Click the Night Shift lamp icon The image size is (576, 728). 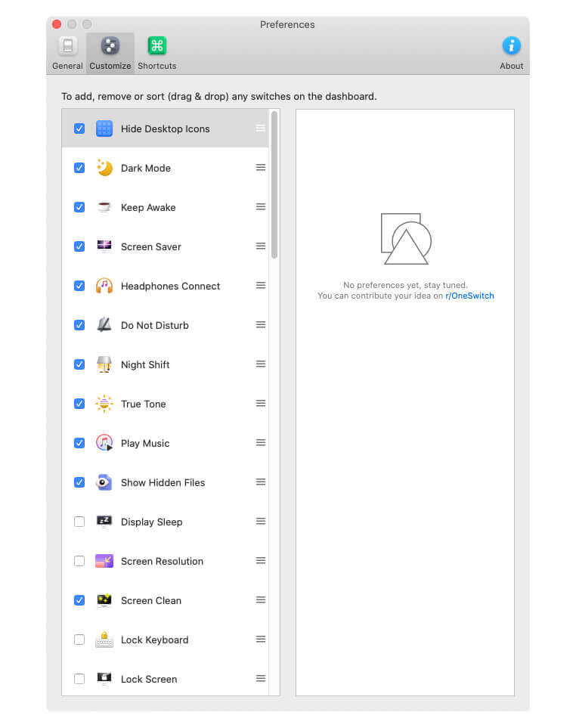104,364
